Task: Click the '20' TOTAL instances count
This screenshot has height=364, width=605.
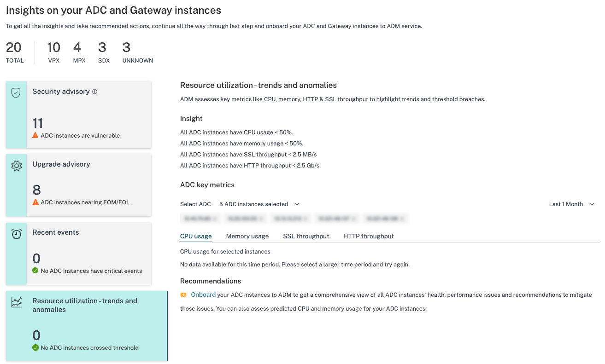Action: (14, 47)
